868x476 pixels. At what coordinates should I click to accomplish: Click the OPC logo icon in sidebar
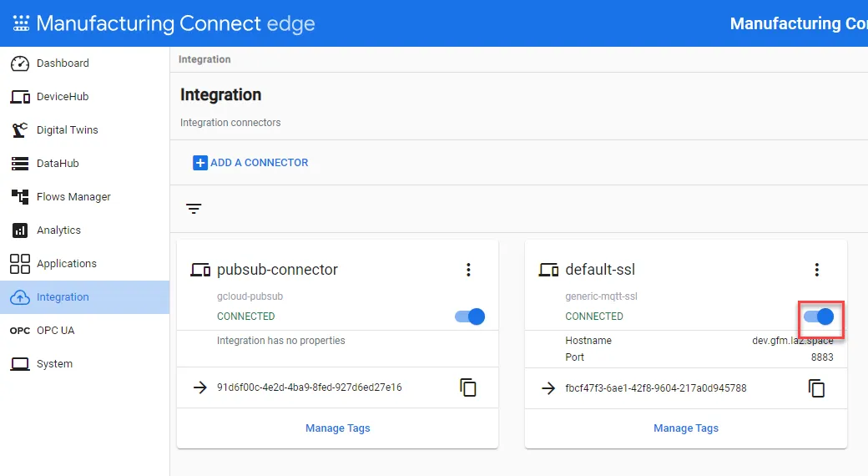pyautogui.click(x=20, y=331)
